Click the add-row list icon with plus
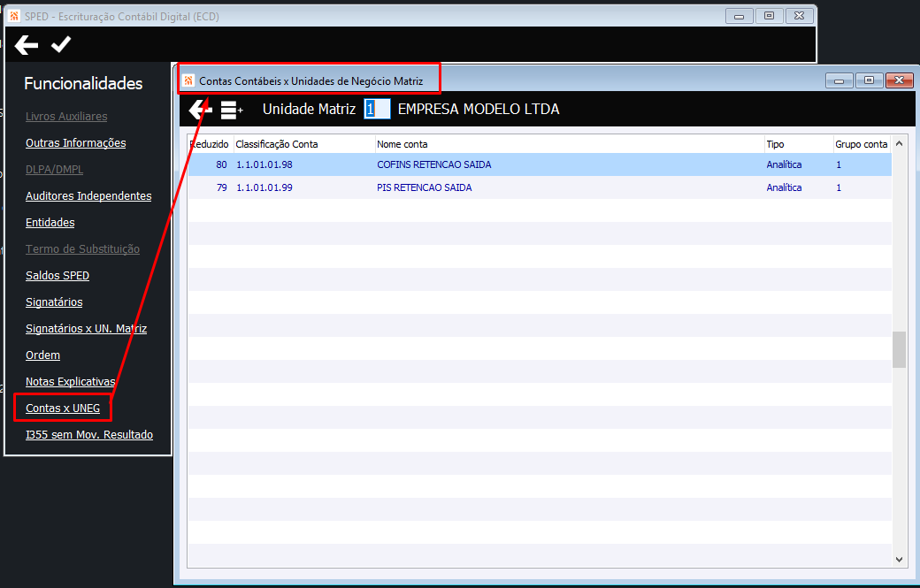 point(232,110)
